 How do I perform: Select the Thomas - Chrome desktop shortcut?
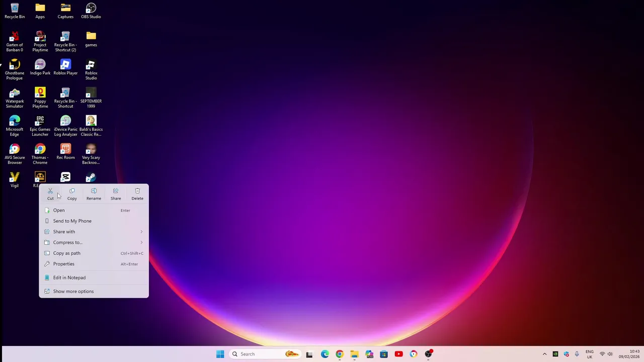[x=40, y=154]
